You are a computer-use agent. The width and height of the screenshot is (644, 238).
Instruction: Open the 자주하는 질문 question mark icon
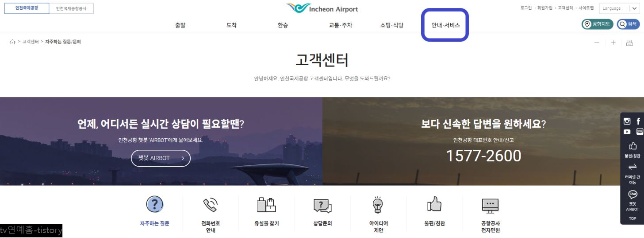point(154,204)
